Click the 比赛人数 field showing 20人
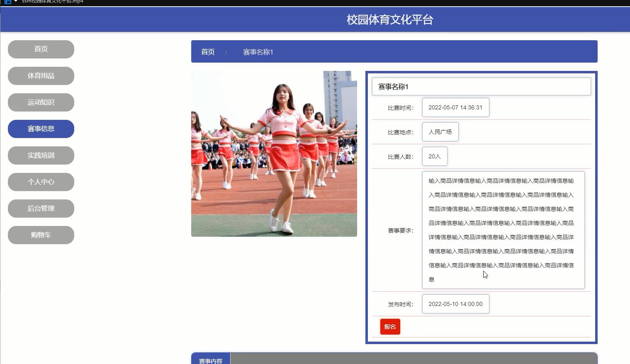Viewport: 630px width, 364px height. (434, 156)
